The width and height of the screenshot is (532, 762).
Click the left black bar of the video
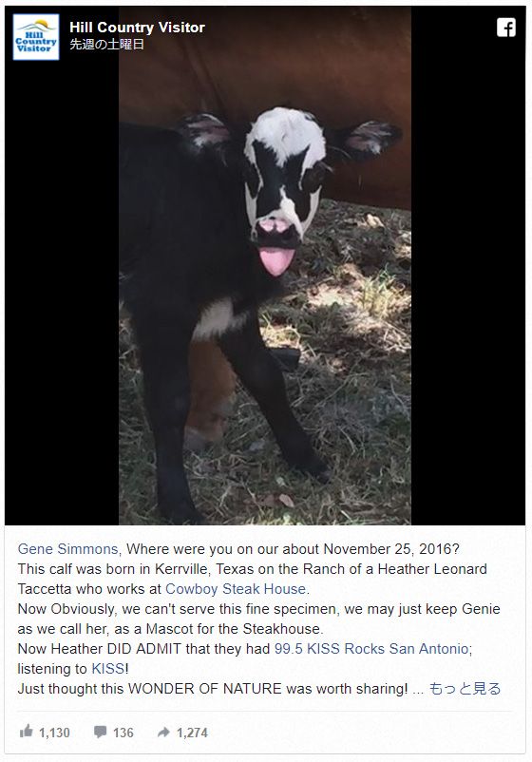[x=62, y=292]
